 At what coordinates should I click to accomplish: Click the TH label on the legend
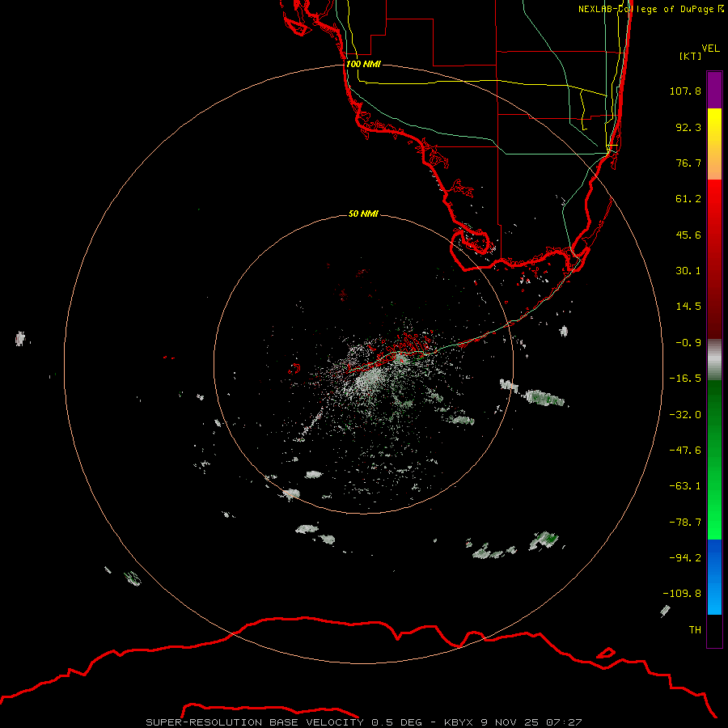click(x=695, y=629)
